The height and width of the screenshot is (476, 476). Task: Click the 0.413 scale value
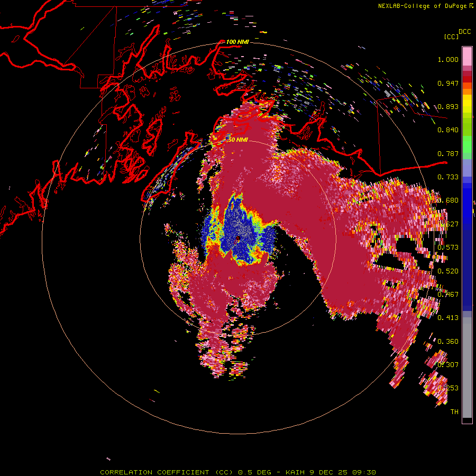(448, 318)
